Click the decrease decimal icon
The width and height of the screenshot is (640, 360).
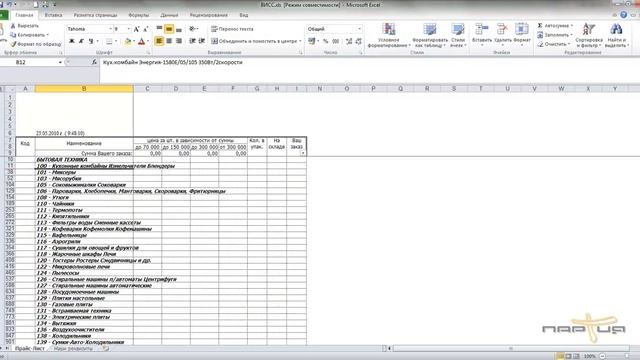click(x=359, y=41)
